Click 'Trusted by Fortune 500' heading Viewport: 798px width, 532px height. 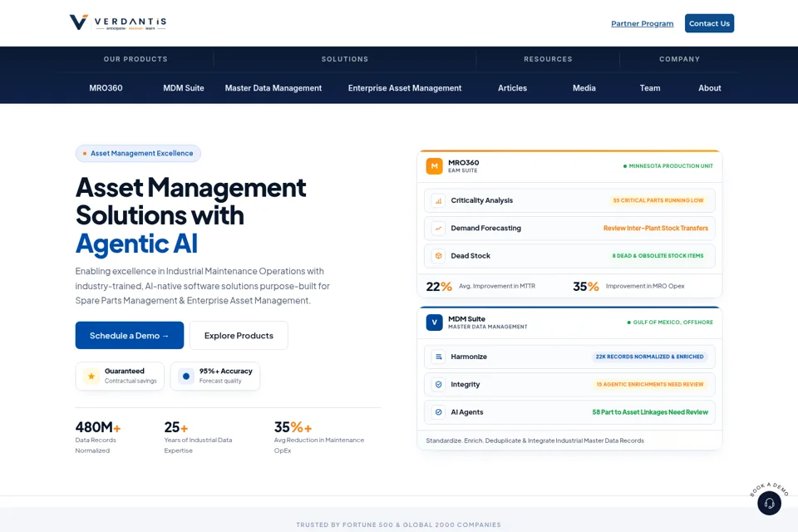click(398, 525)
